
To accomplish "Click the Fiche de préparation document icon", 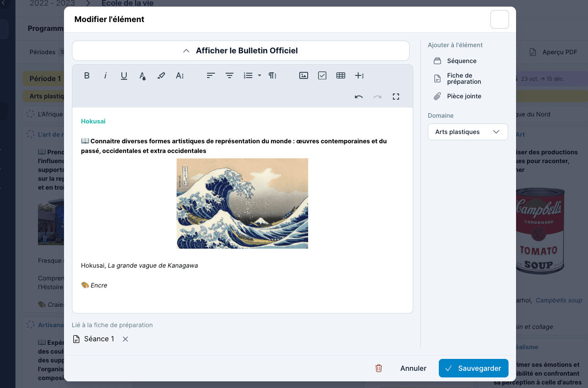I will click(x=437, y=78).
